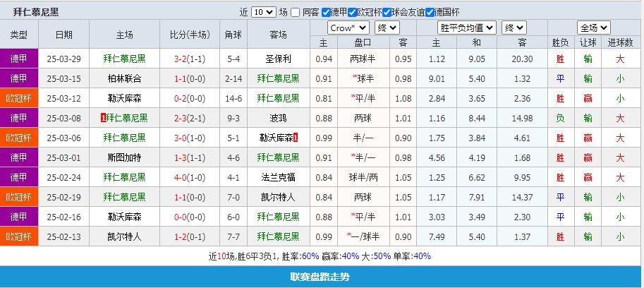The image size is (644, 288).
Task: Uncheck the 德甲 league checkbox
Action: [326, 12]
